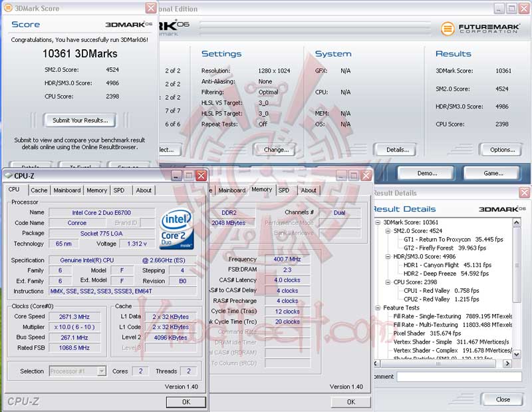This screenshot has width=532, height=412.
Task: Click the 3DMark Score window orange icon
Action: (x=8, y=7)
